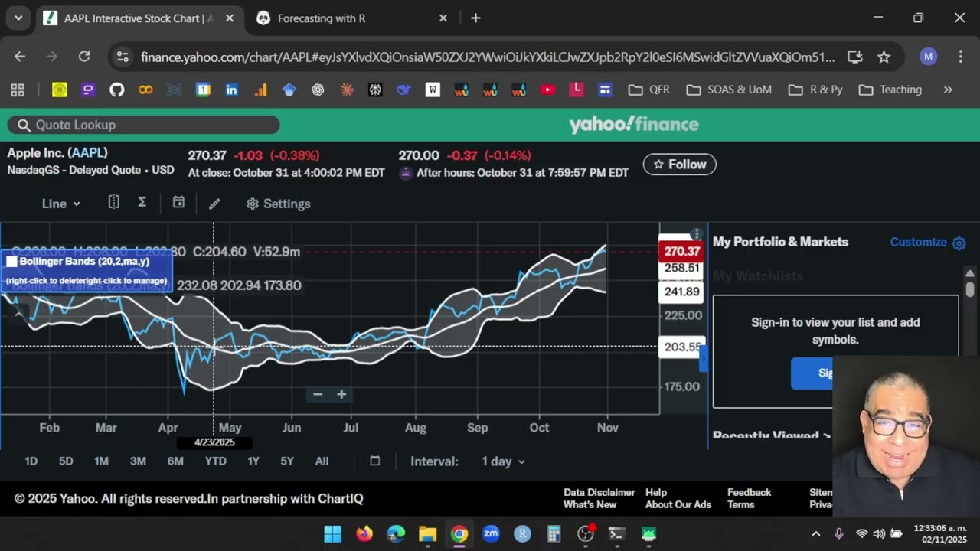Image resolution: width=980 pixels, height=551 pixels.
Task: Focus the Quote Lookup search field
Action: point(144,125)
